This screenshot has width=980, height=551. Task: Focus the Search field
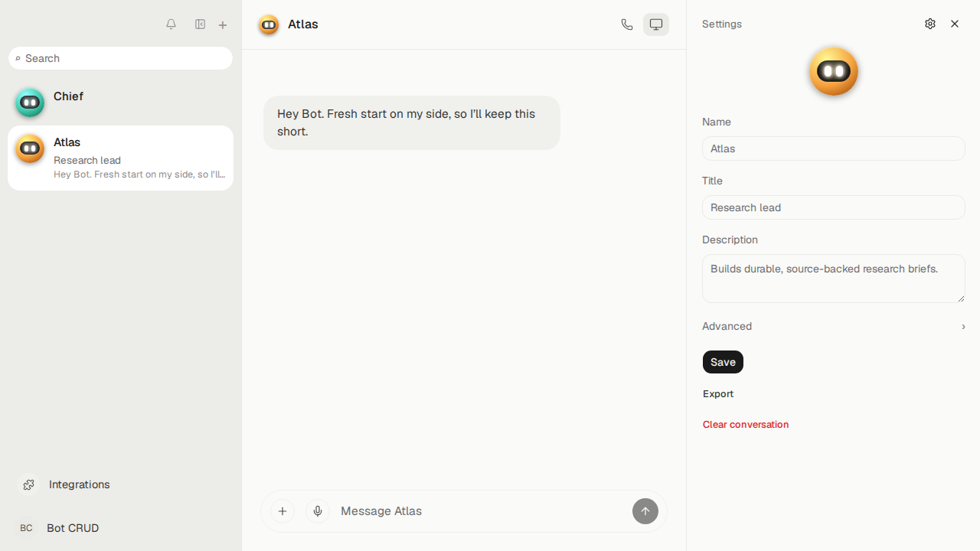pyautogui.click(x=120, y=58)
